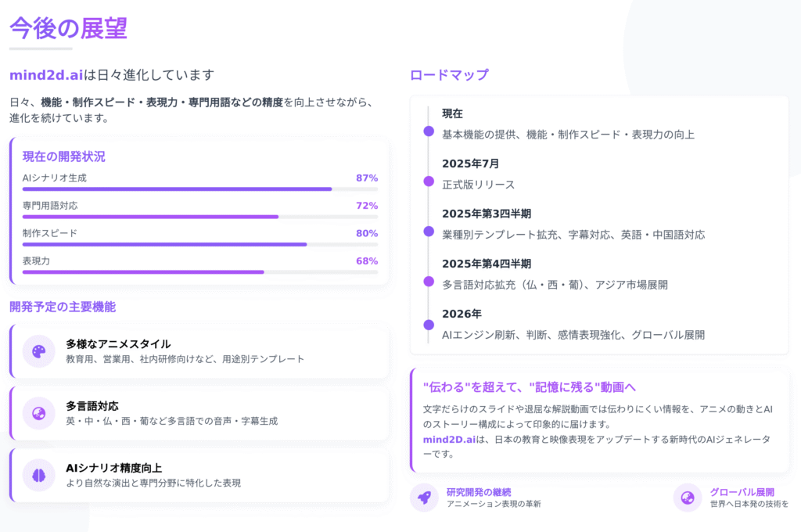Click the 多様なアニメスタイル card title
The image size is (801, 532).
(x=118, y=344)
